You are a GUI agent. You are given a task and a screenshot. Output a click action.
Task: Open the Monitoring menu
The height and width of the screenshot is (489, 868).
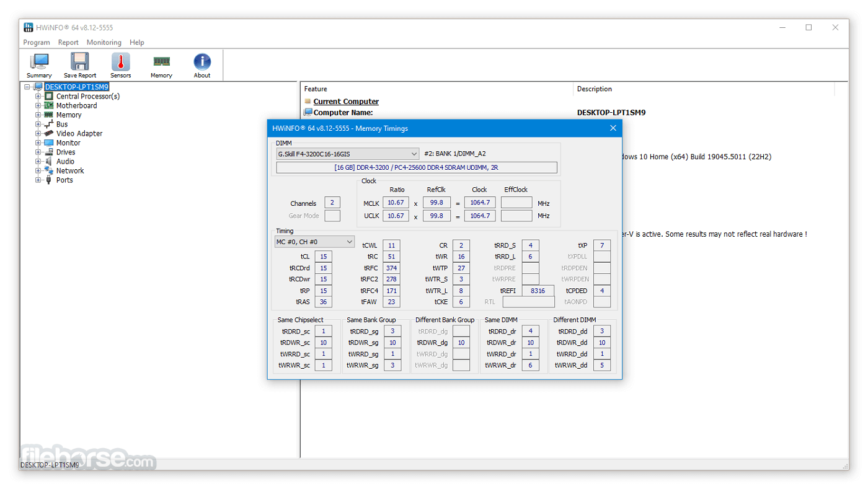104,42
